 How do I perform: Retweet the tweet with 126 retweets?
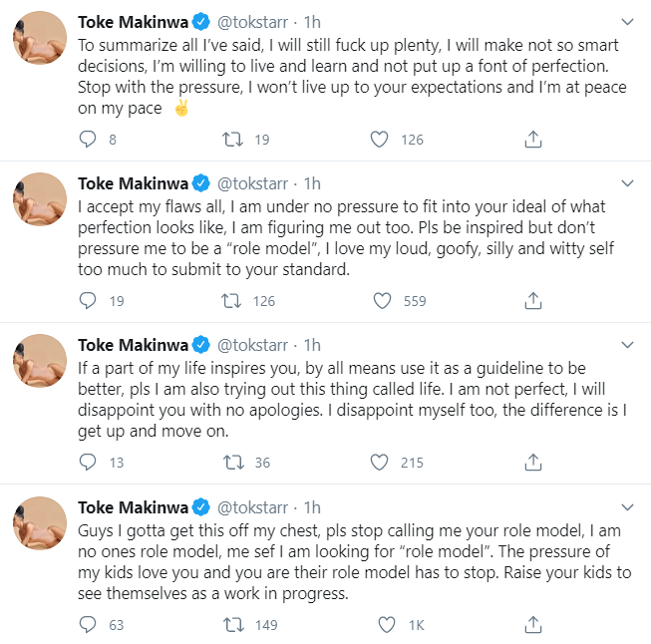pos(233,300)
